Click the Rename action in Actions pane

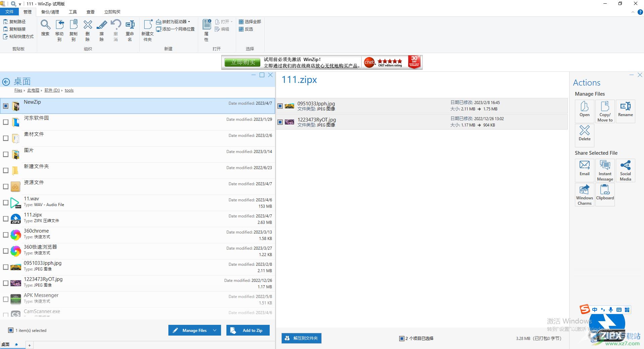click(x=626, y=111)
